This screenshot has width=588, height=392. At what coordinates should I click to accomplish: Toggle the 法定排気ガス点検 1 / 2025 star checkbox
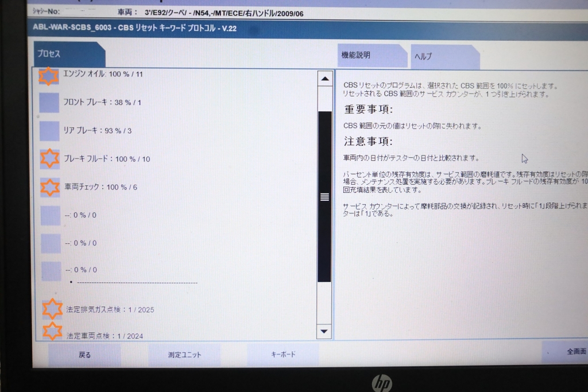tap(52, 309)
